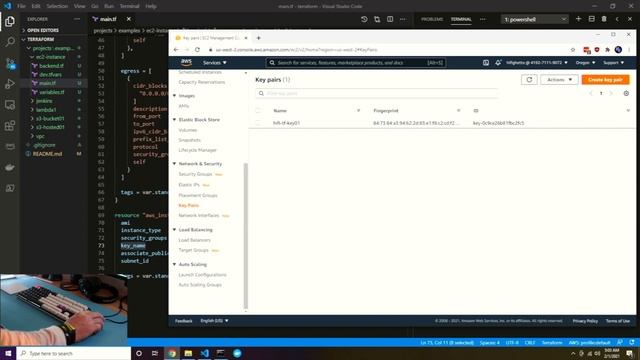
Task: Open the VS Code Explorer view icon
Action: pos(10,21)
